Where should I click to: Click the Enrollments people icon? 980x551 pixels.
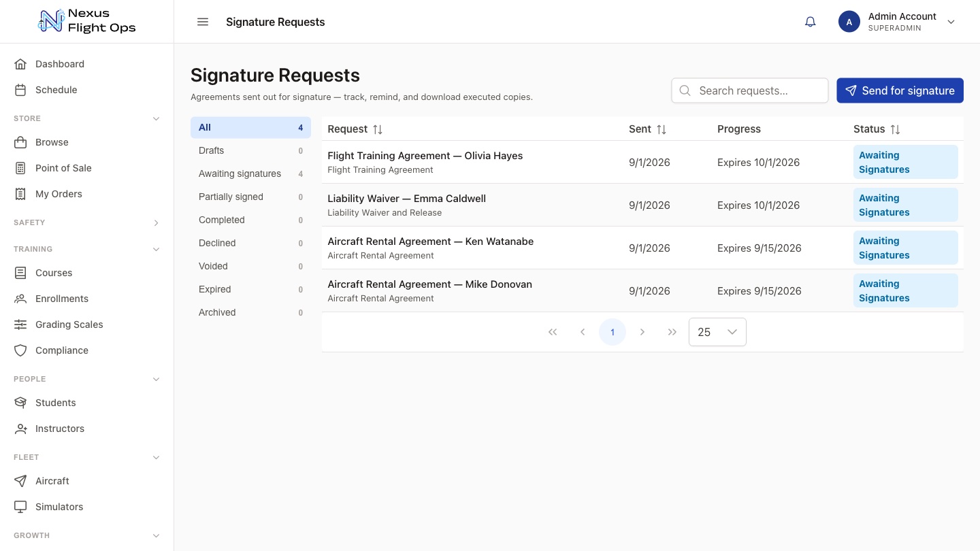coord(20,299)
